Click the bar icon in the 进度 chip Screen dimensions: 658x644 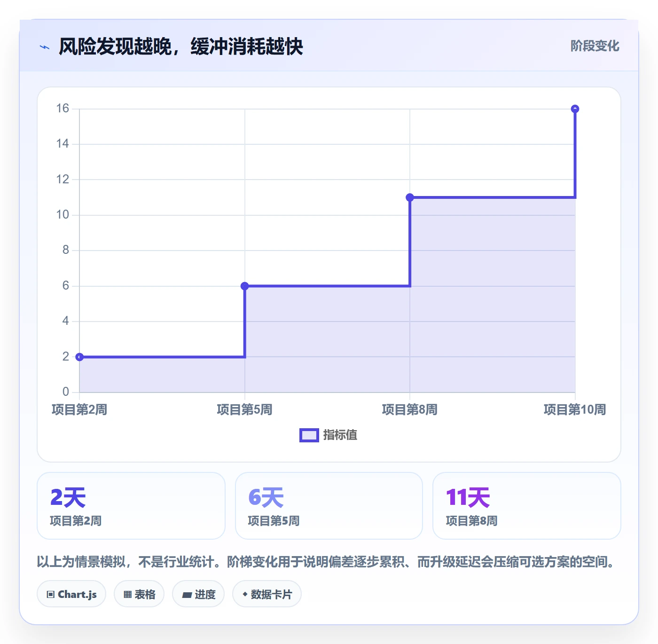click(187, 595)
